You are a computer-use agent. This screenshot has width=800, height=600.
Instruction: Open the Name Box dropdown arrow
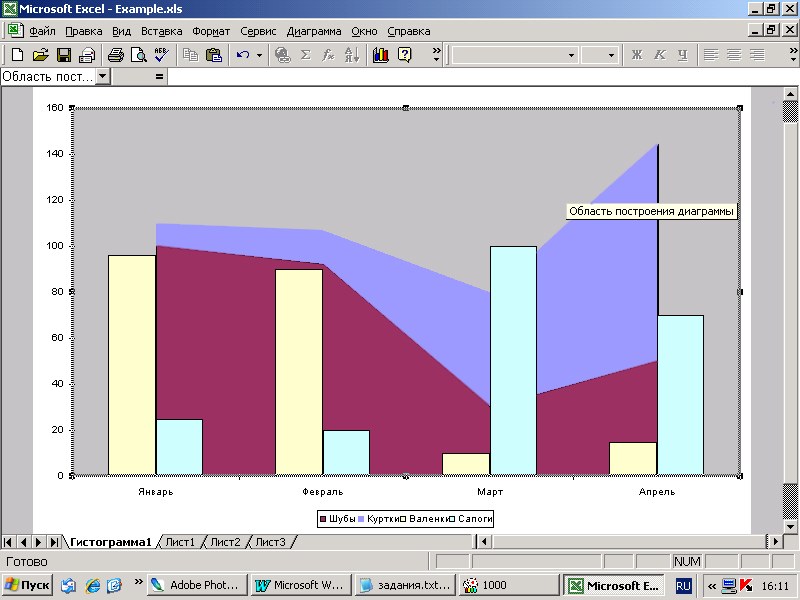(103, 77)
